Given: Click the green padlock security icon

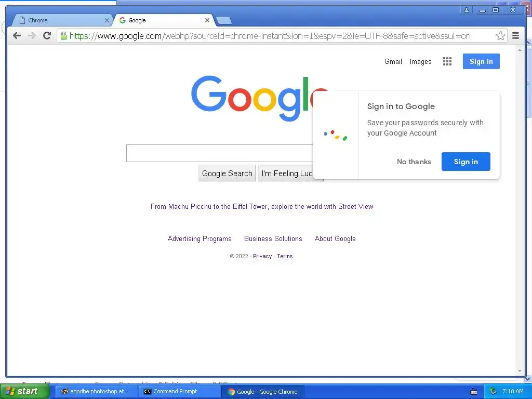Looking at the screenshot, I should click(63, 36).
